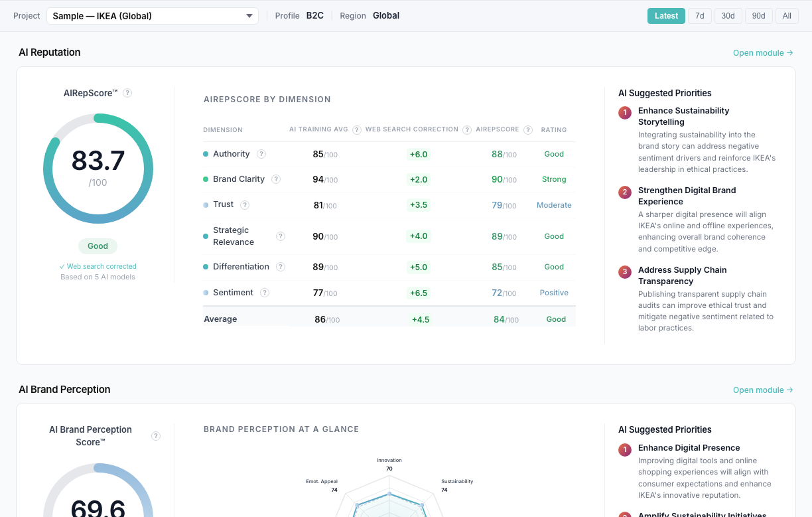Click priority number 3 badge for Supply Chain Transparency
Viewport: 812px width, 517px height.
pyautogui.click(x=624, y=272)
